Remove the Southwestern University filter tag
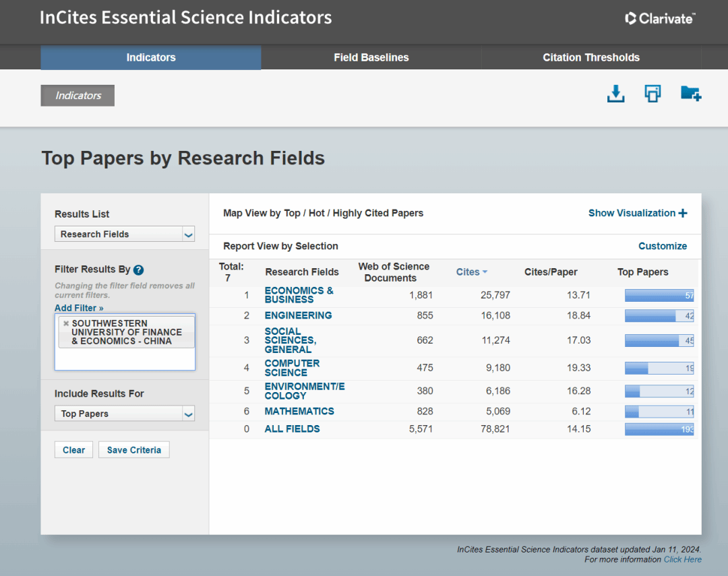The width and height of the screenshot is (728, 576). coord(66,323)
